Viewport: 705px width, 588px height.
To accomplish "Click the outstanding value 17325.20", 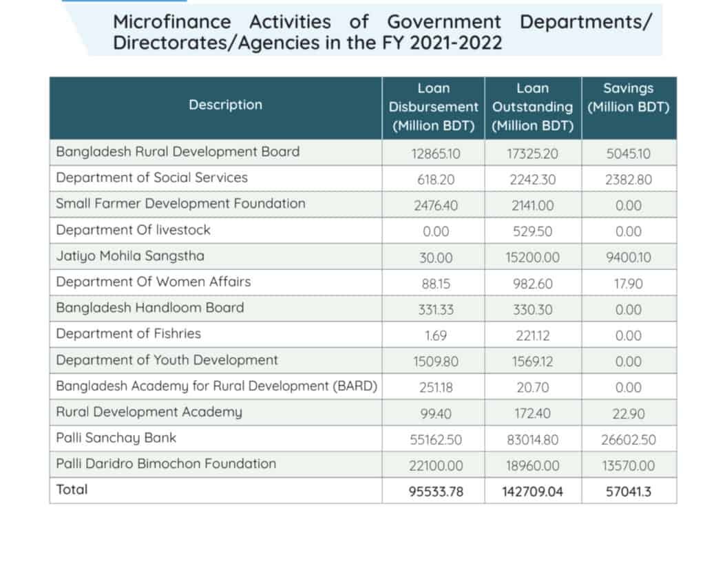I will 532,154.
